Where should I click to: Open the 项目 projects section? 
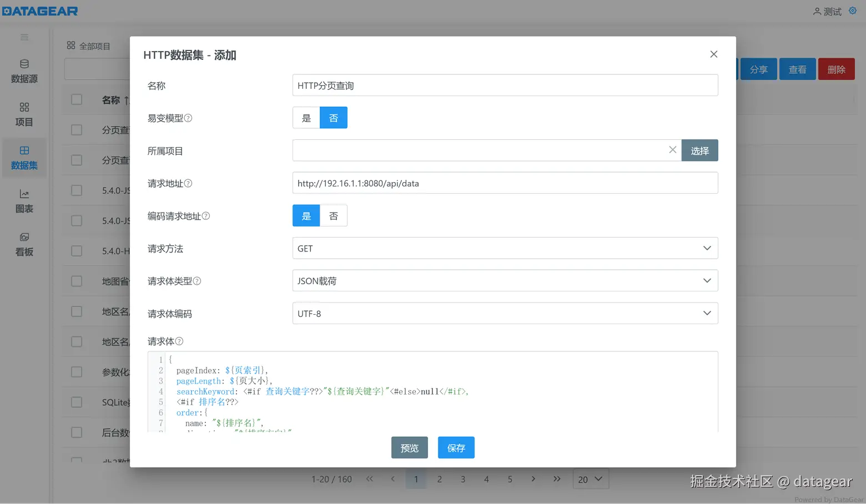[x=24, y=114]
